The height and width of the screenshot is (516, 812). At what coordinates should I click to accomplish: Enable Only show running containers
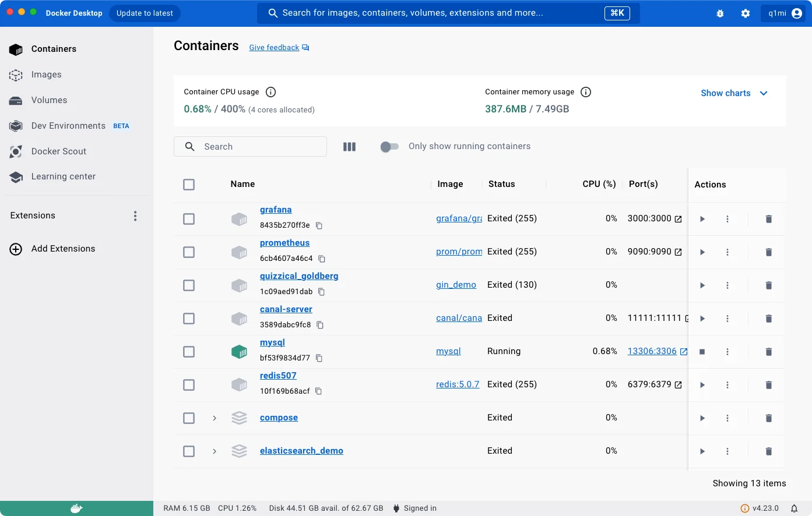(389, 147)
